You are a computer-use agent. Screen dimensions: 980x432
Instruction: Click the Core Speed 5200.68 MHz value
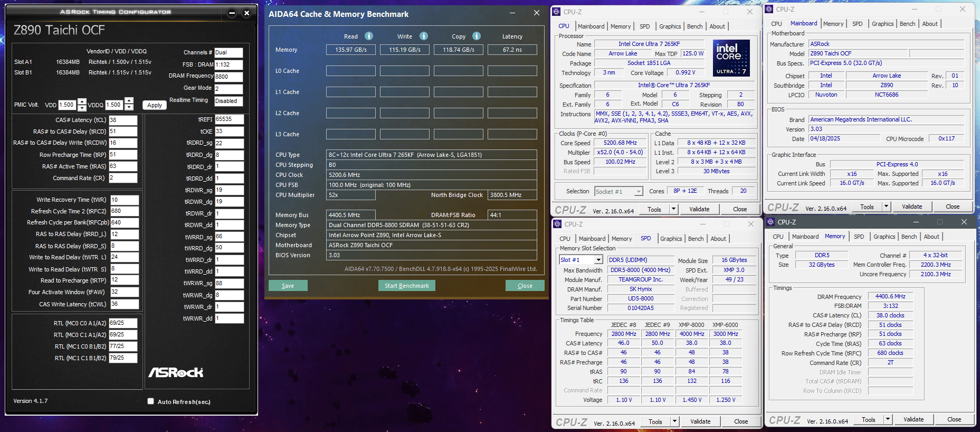620,143
